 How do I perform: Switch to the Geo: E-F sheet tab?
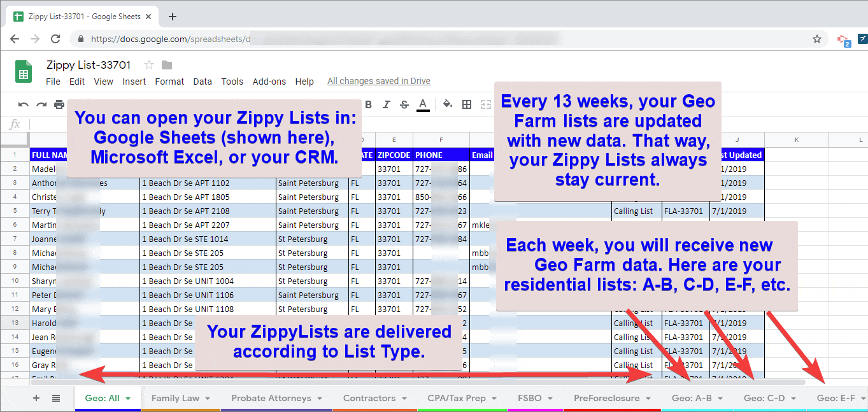tap(836, 398)
